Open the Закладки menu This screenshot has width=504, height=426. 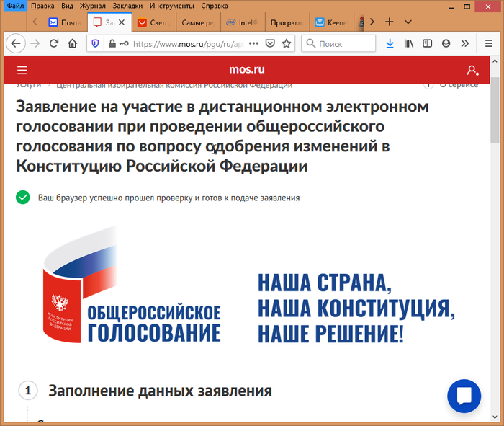(127, 6)
